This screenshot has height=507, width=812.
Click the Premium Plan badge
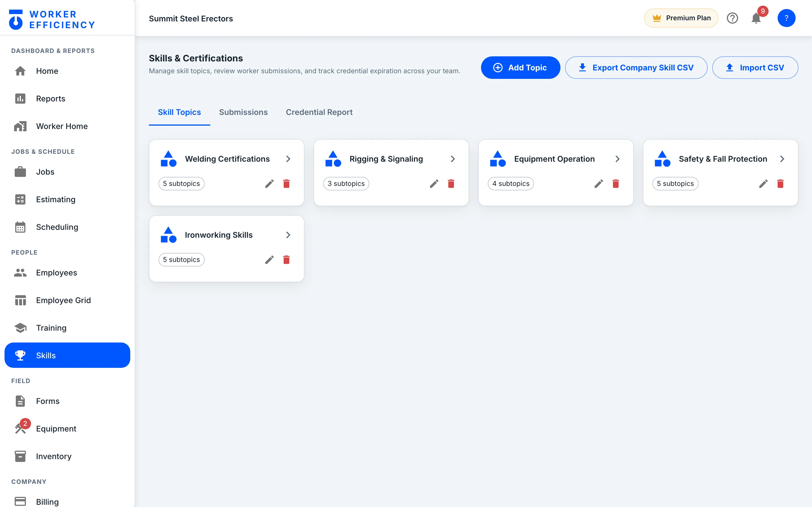coord(681,18)
